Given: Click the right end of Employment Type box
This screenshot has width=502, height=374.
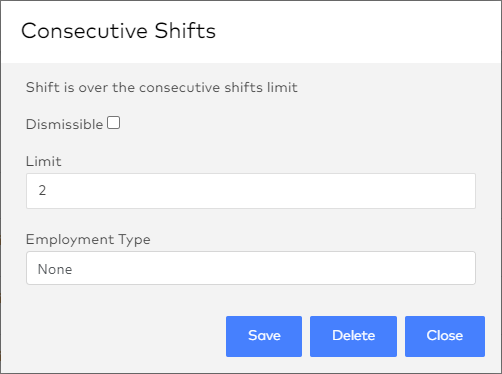Looking at the screenshot, I should [x=460, y=268].
